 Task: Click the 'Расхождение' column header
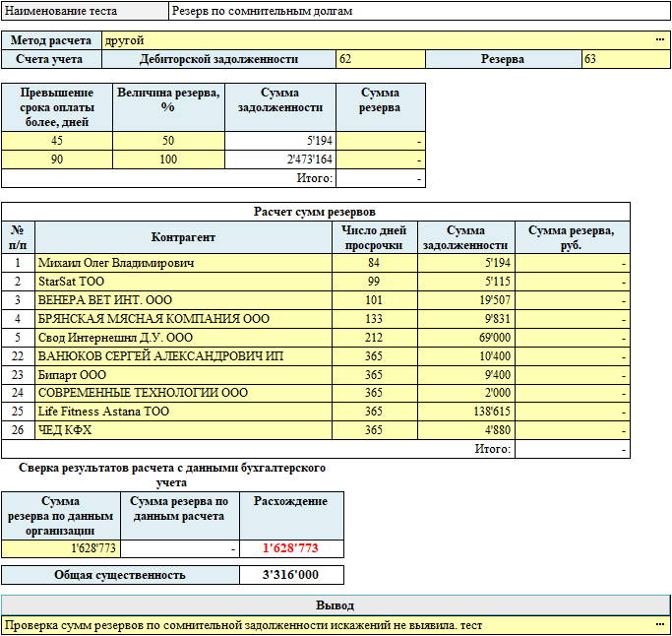click(x=290, y=516)
